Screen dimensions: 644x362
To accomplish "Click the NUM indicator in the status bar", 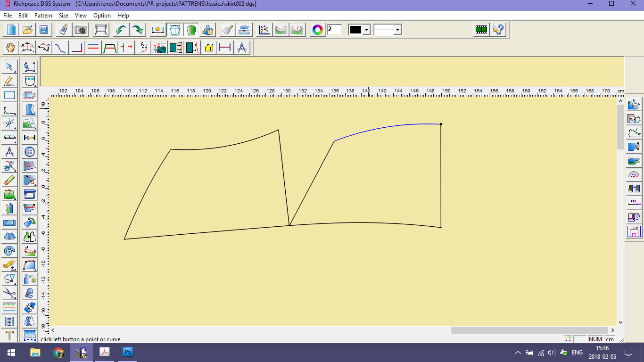I will pyautogui.click(x=595, y=339).
